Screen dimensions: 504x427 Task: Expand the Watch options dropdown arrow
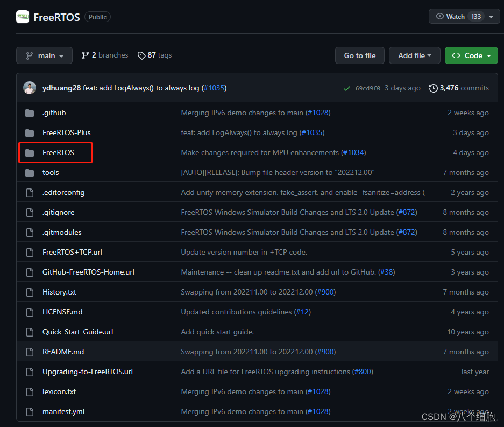tap(491, 17)
